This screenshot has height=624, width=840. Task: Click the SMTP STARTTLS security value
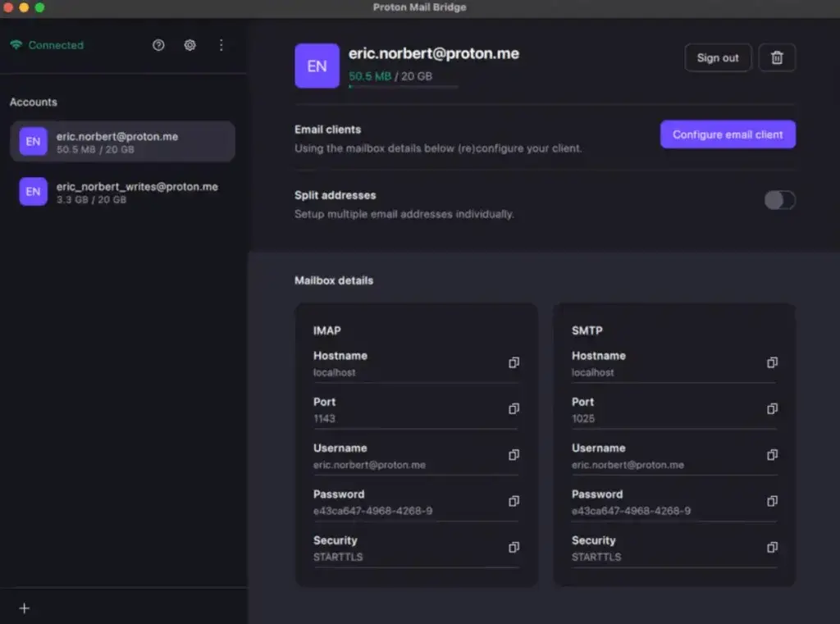(x=596, y=557)
